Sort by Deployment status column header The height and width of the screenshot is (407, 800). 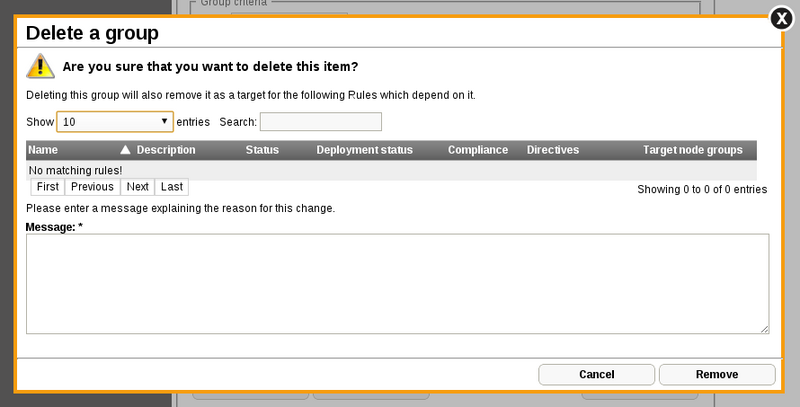(364, 150)
